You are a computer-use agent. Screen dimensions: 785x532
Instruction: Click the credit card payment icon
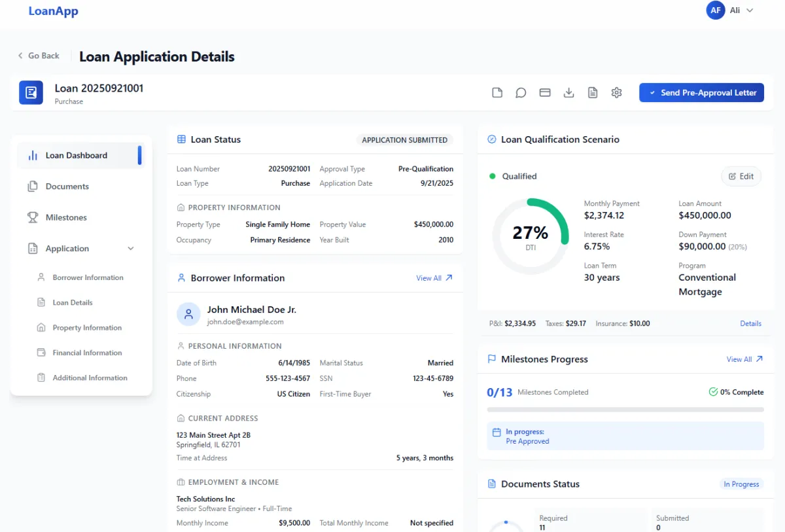coord(545,93)
